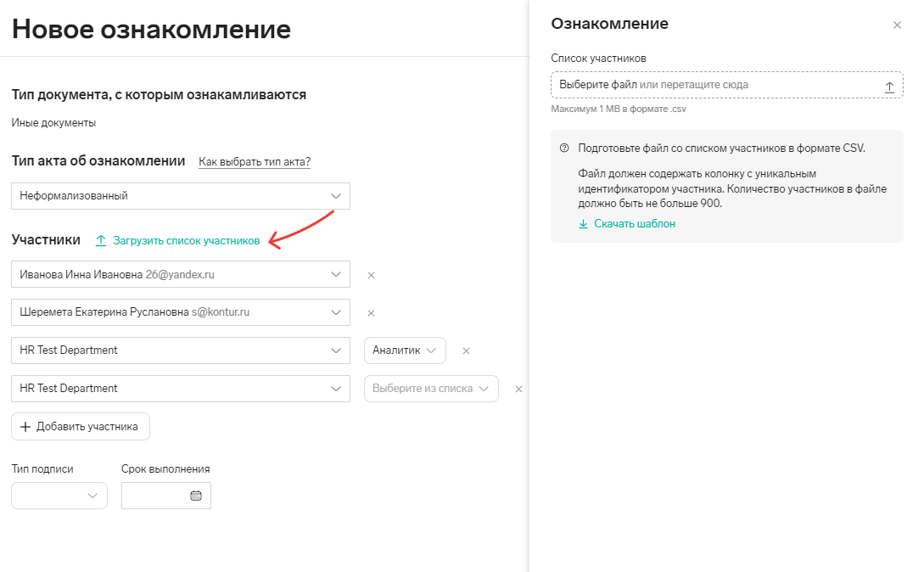Viewport: 924px width, 572px height.
Task: Open calendar icon in Срок выполнения
Action: tap(196, 496)
